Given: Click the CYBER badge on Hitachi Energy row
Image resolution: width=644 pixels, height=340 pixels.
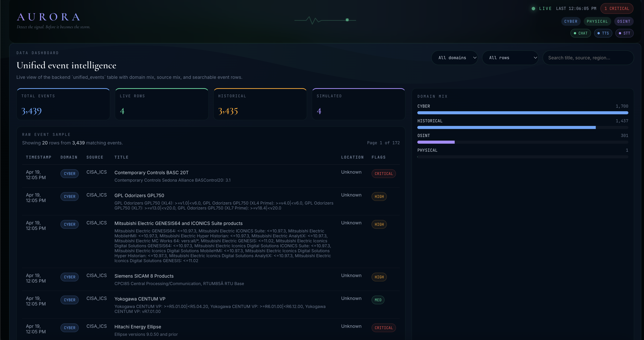Looking at the screenshot, I should point(70,328).
